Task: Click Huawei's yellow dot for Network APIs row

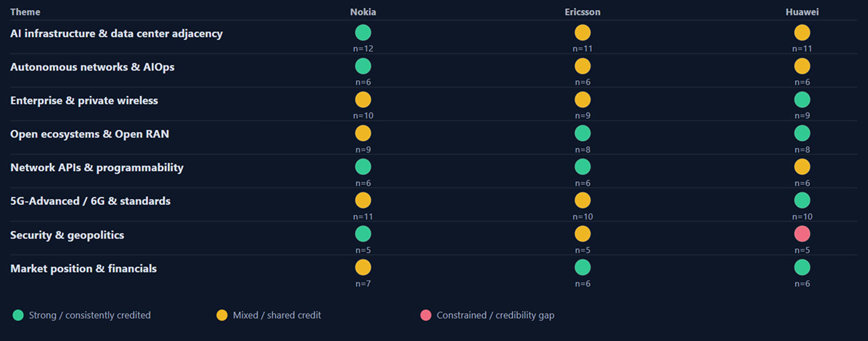Action: coord(802,167)
